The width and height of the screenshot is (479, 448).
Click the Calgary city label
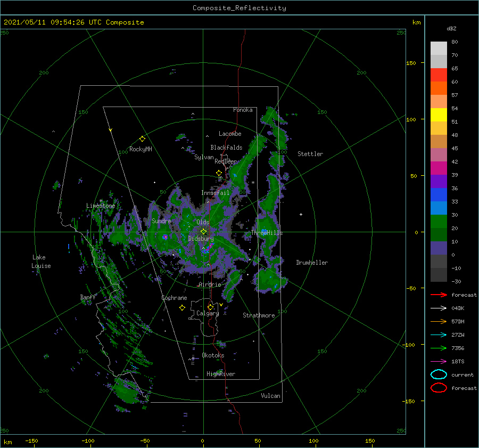point(208,313)
